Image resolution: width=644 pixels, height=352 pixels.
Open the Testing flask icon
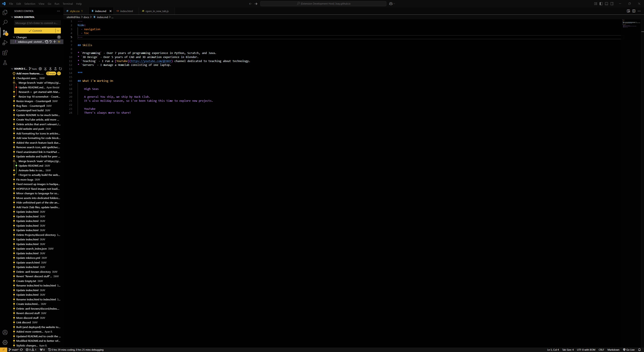[5, 63]
